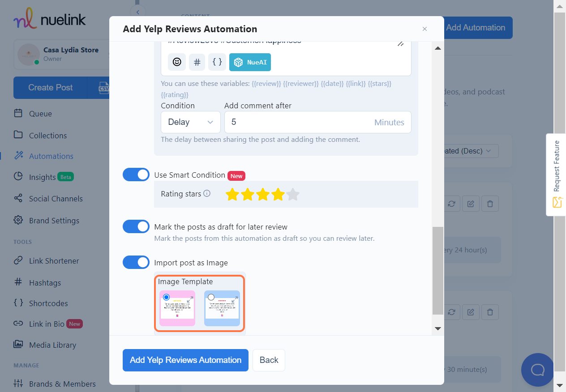Insert the {{reviewer}} variable

coord(301,84)
